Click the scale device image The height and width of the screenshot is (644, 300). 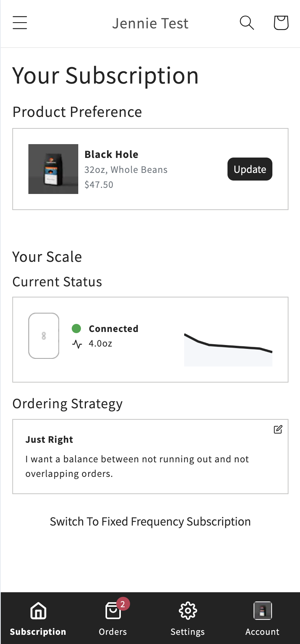point(44,336)
